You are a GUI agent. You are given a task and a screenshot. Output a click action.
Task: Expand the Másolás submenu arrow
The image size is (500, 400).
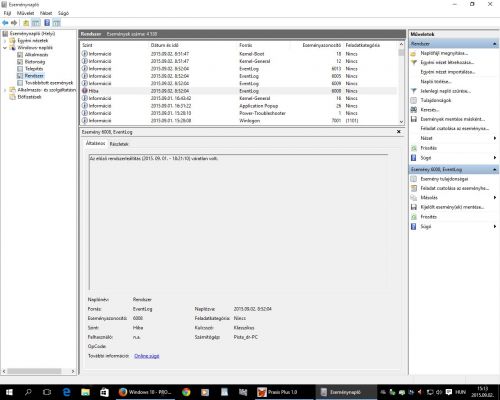[x=495, y=198]
